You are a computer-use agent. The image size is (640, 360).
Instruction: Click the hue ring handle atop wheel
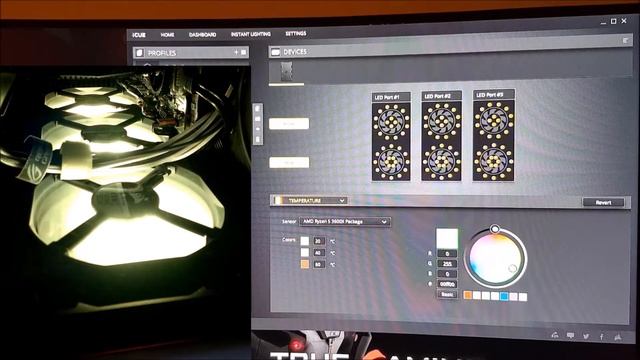coord(494,229)
